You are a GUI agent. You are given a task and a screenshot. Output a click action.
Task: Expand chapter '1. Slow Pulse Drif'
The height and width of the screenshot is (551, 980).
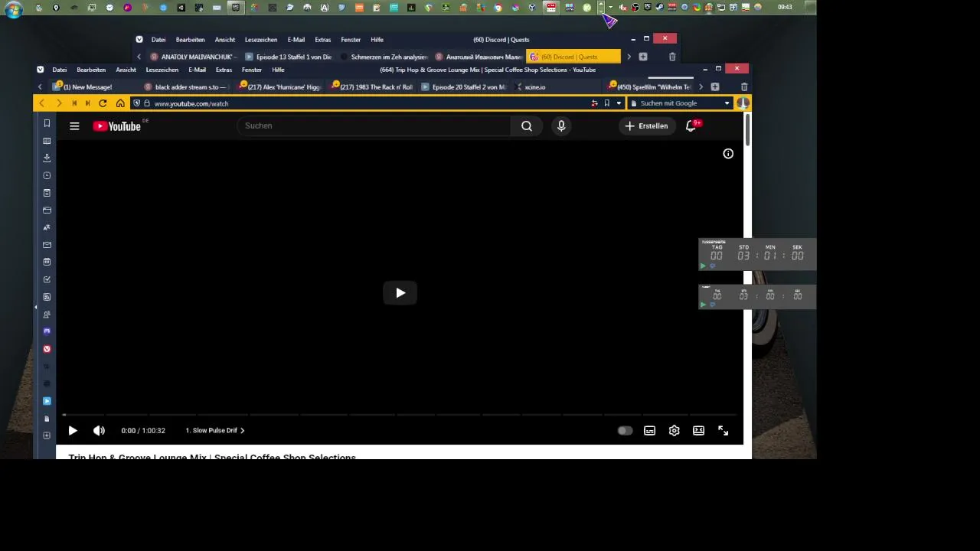pos(215,431)
